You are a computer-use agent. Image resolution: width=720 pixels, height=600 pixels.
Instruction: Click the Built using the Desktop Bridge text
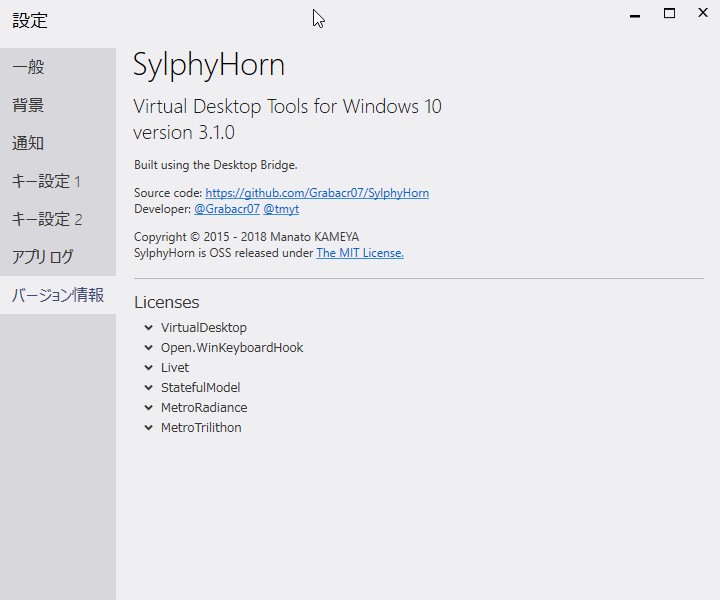216,165
